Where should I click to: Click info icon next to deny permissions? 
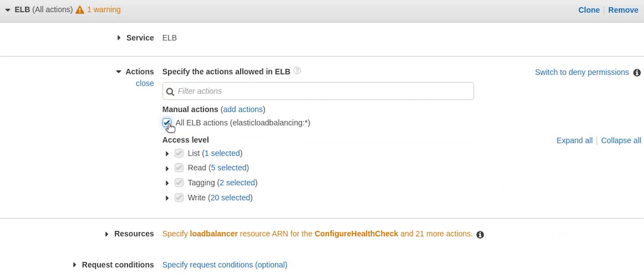pos(637,73)
